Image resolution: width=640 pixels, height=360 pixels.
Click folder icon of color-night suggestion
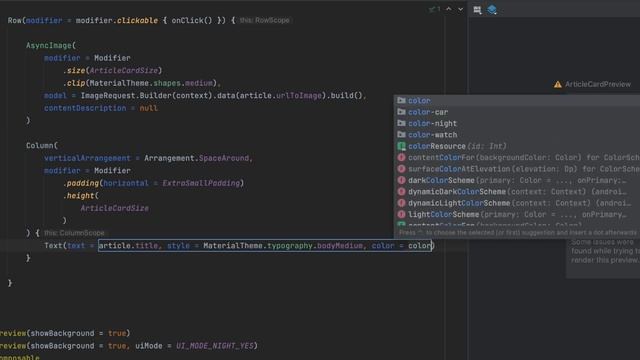pyautogui.click(x=401, y=123)
